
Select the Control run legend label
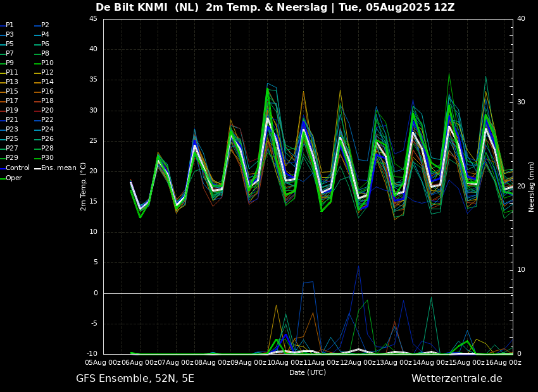pyautogui.click(x=17, y=168)
